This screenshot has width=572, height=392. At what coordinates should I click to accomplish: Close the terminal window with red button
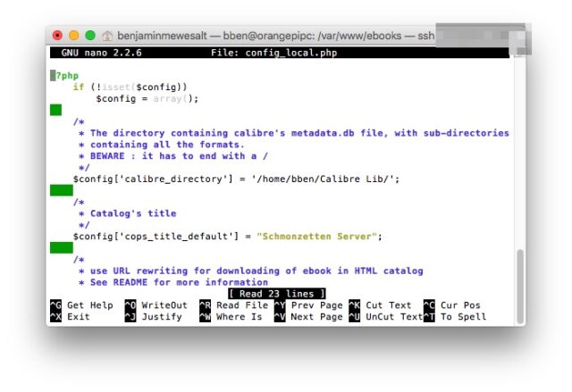tap(58, 36)
